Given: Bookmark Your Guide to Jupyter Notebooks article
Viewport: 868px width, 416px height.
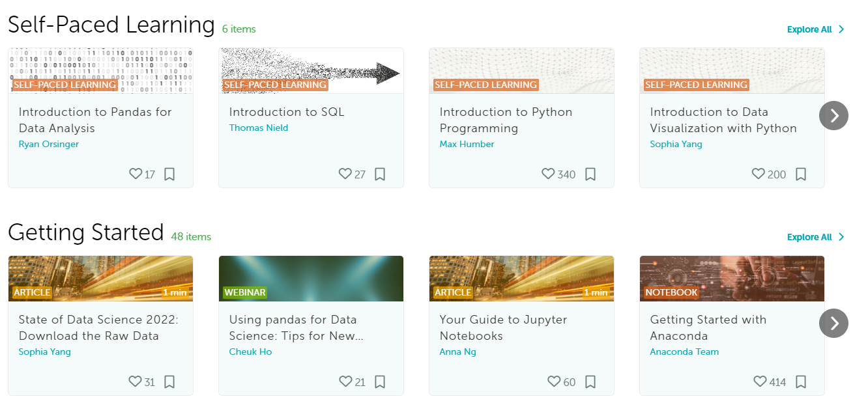Looking at the screenshot, I should point(590,382).
